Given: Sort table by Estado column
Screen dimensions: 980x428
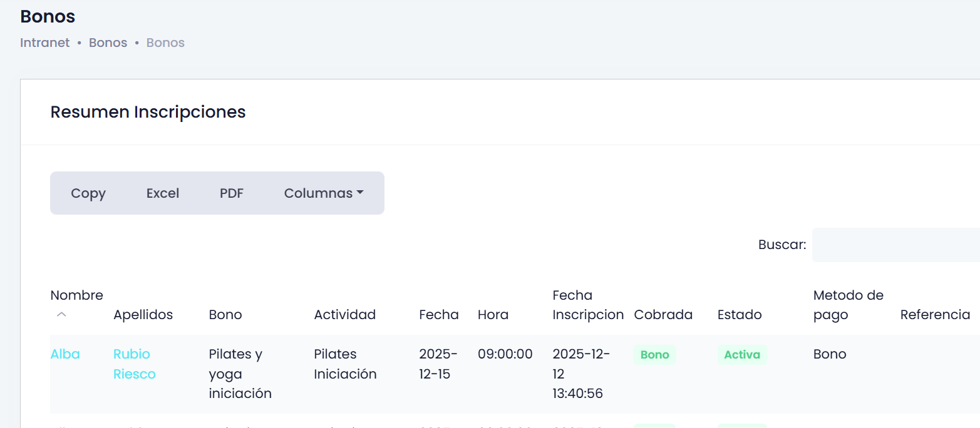Looking at the screenshot, I should point(740,315).
